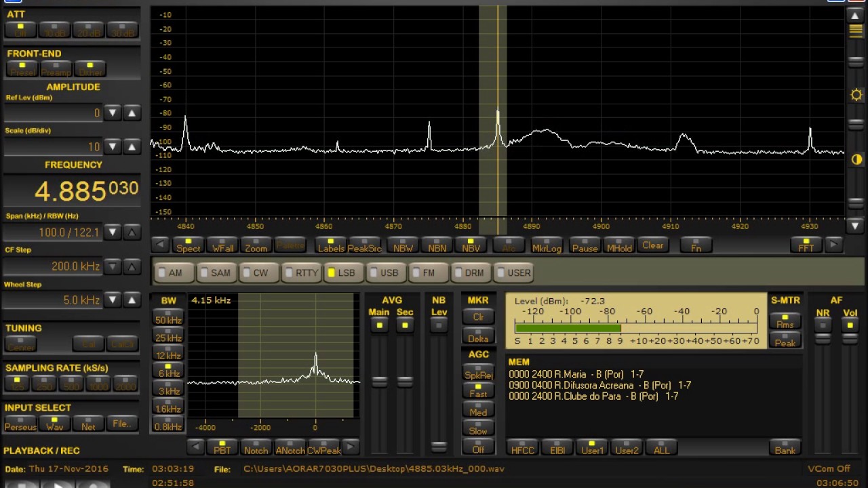Select the 50 kHz bandwidth
Screen dimensions: 868x488
[168, 317]
